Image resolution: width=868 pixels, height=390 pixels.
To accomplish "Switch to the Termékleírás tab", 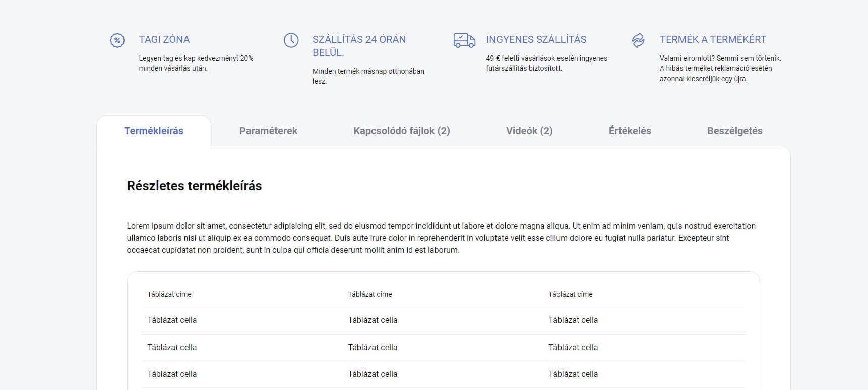I will [x=154, y=131].
